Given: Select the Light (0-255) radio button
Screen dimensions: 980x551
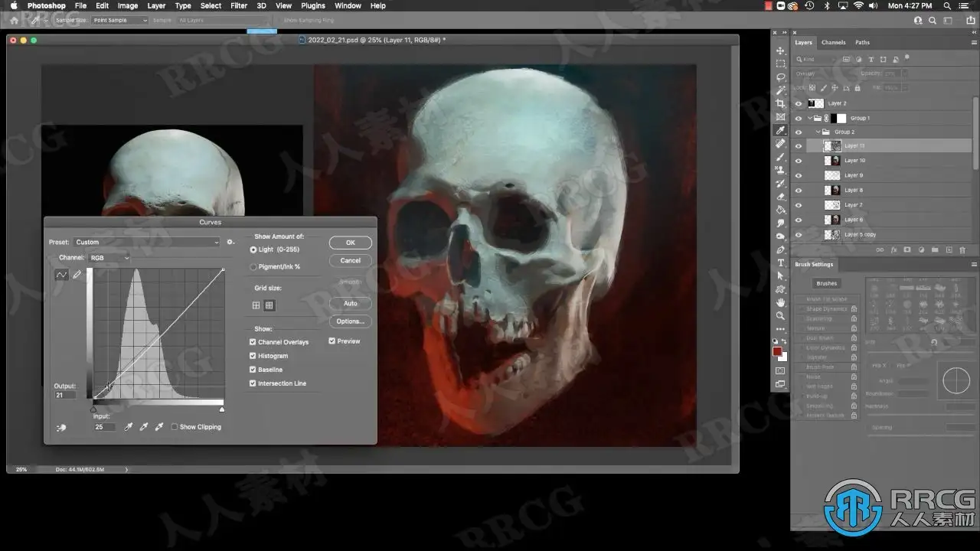Looking at the screenshot, I should 253,249.
